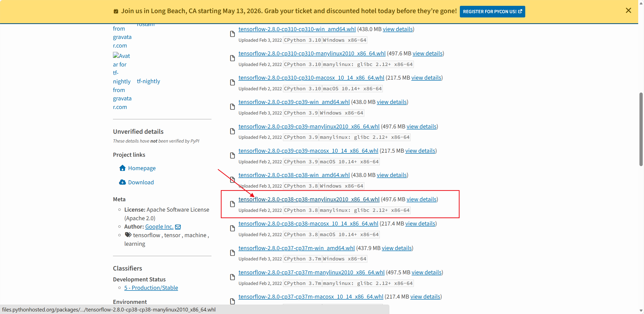Download tensorflow-2.8.0-cp39-cp39-win_amd64.whl
644x314 pixels.
click(x=294, y=102)
